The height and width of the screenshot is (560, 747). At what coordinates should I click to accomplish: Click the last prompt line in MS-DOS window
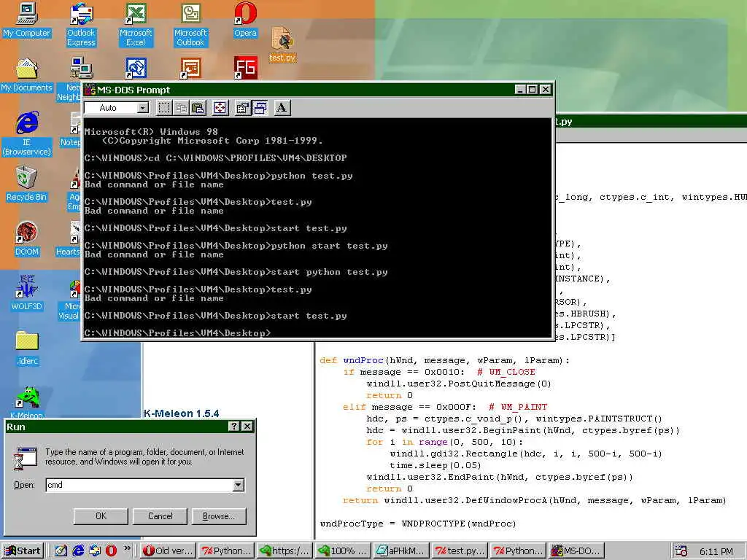click(x=177, y=332)
